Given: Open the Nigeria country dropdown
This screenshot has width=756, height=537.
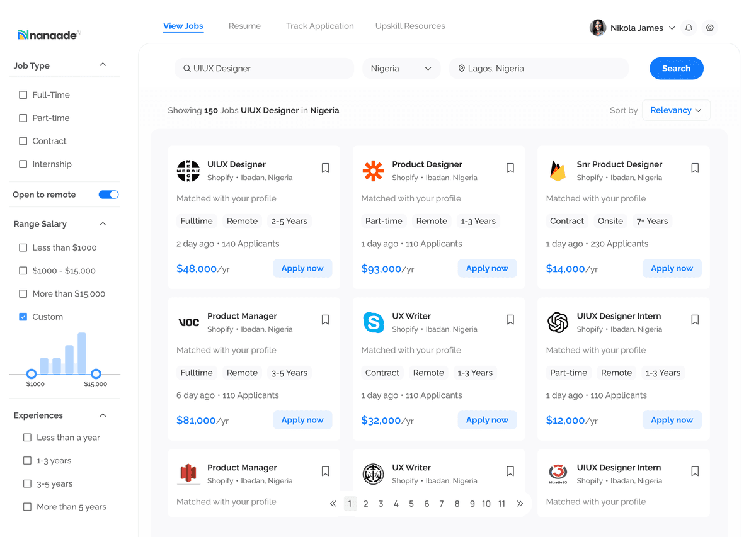Looking at the screenshot, I should 401,69.
